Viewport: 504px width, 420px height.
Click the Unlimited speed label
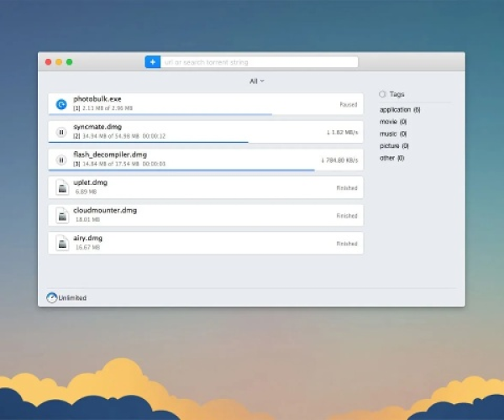[72, 298]
